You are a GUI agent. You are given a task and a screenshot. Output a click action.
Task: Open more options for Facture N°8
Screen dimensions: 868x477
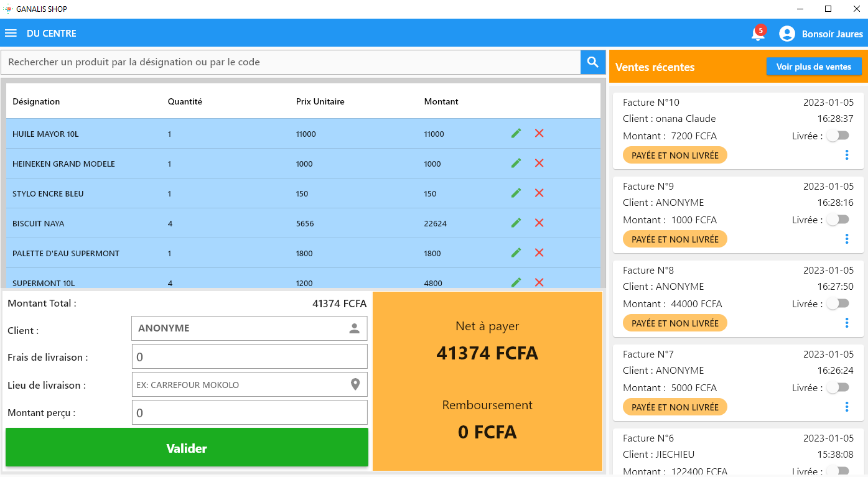(x=847, y=323)
